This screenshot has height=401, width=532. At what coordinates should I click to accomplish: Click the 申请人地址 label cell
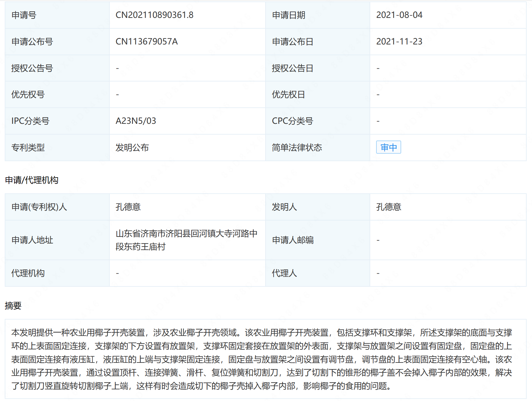57,240
